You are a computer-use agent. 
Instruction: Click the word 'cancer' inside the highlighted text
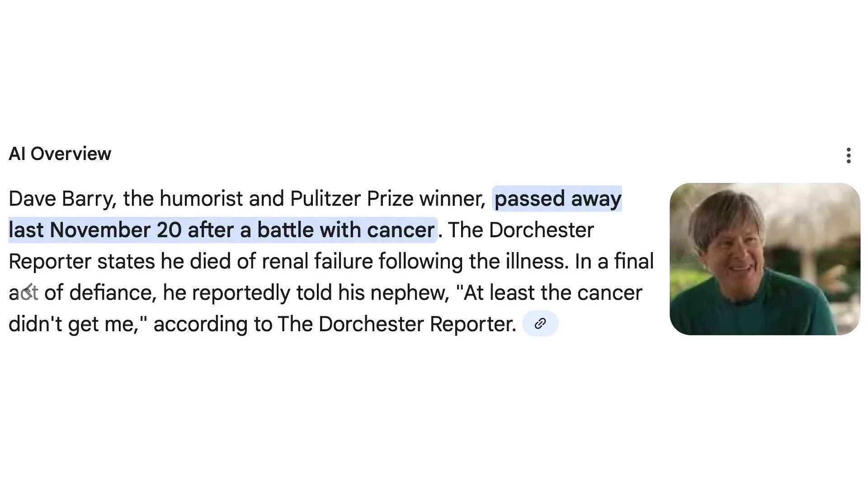401,230
